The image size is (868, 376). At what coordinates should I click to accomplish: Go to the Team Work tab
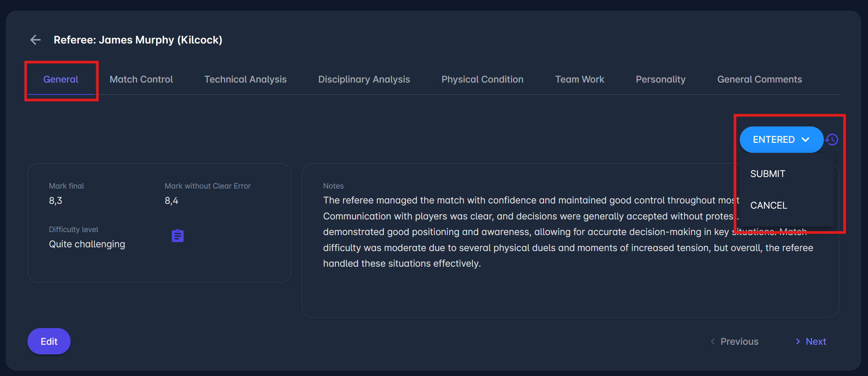point(579,79)
